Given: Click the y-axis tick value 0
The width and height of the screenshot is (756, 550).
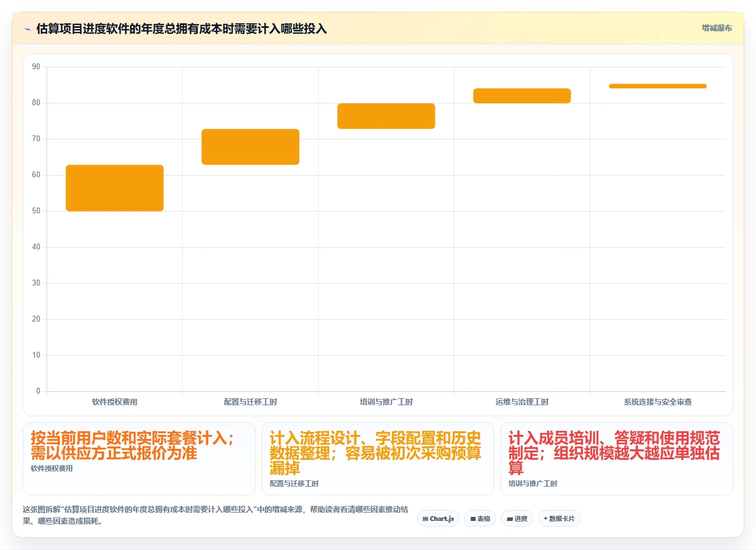Looking at the screenshot, I should click(38, 391).
